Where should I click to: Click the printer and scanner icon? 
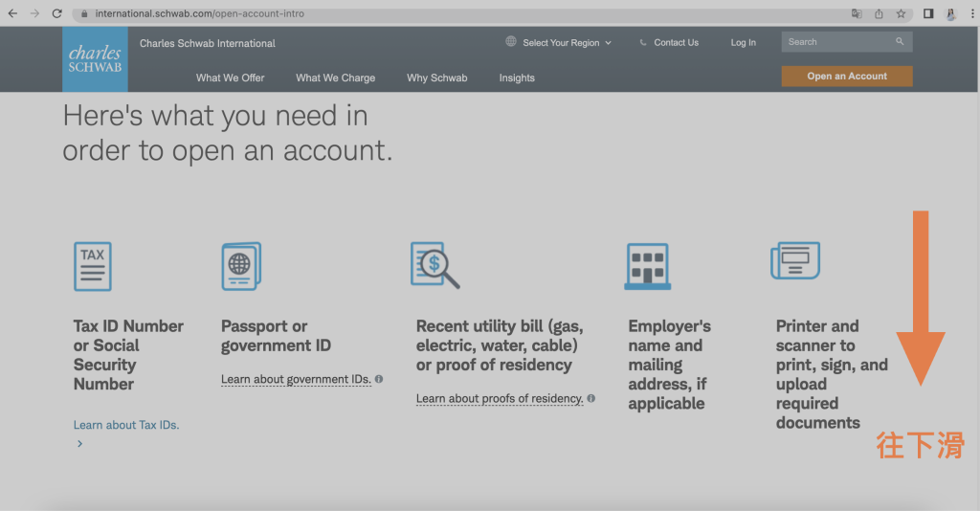pyautogui.click(x=795, y=260)
